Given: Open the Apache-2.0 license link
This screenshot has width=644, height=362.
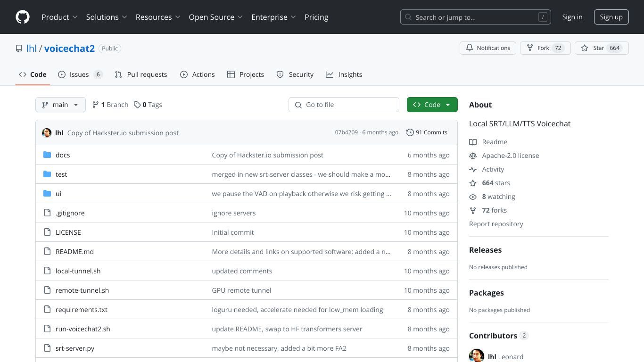Looking at the screenshot, I should point(510,156).
